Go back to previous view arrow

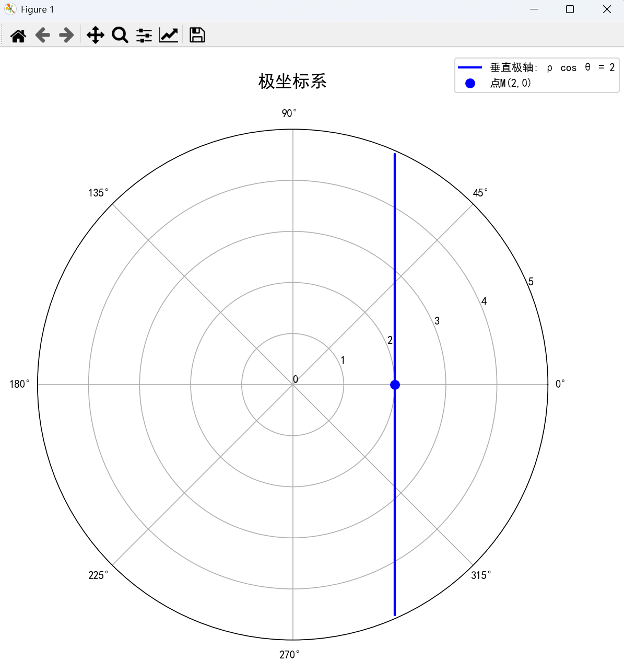[42, 36]
